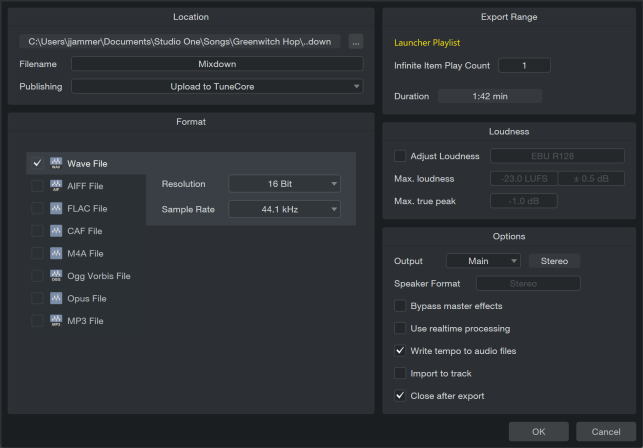Click the FLAC File format icon

(x=56, y=208)
